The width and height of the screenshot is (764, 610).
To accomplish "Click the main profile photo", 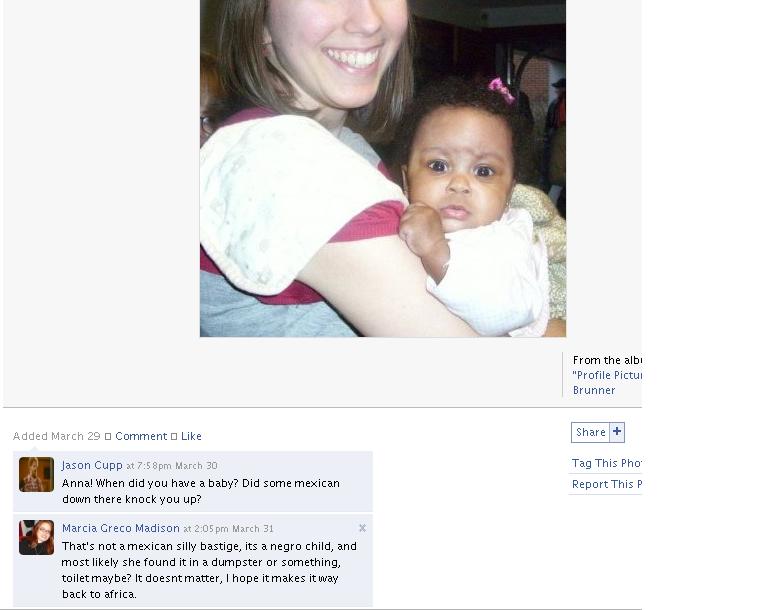I will 383,168.
